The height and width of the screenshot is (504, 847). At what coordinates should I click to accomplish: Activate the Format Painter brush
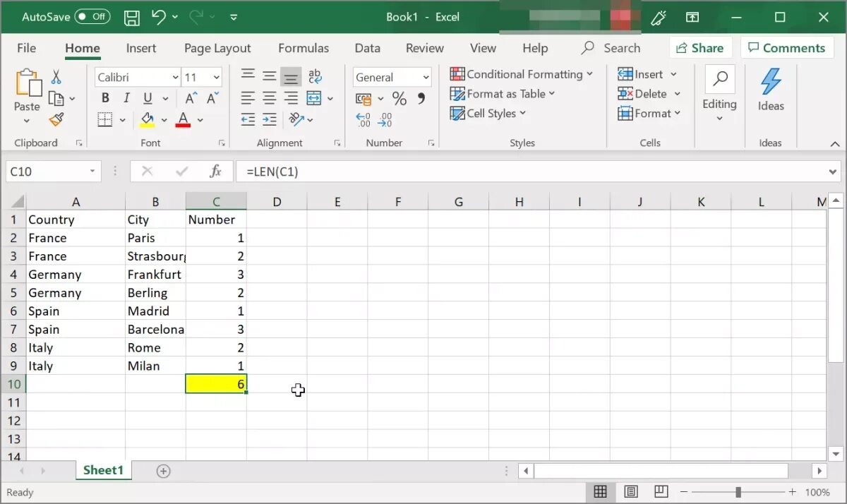[x=56, y=119]
